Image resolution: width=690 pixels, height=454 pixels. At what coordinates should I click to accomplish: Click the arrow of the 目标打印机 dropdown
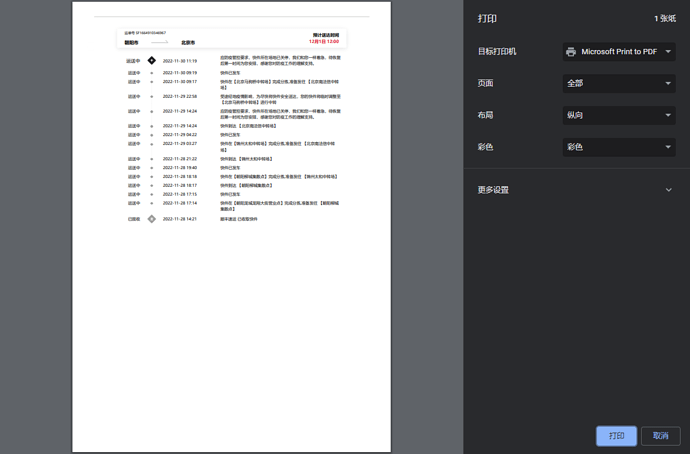668,52
